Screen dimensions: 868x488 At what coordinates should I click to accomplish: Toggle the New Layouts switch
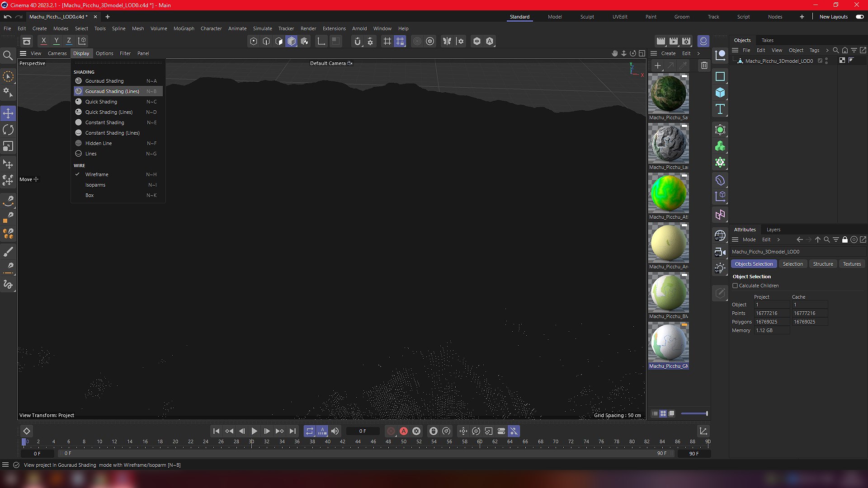click(859, 17)
